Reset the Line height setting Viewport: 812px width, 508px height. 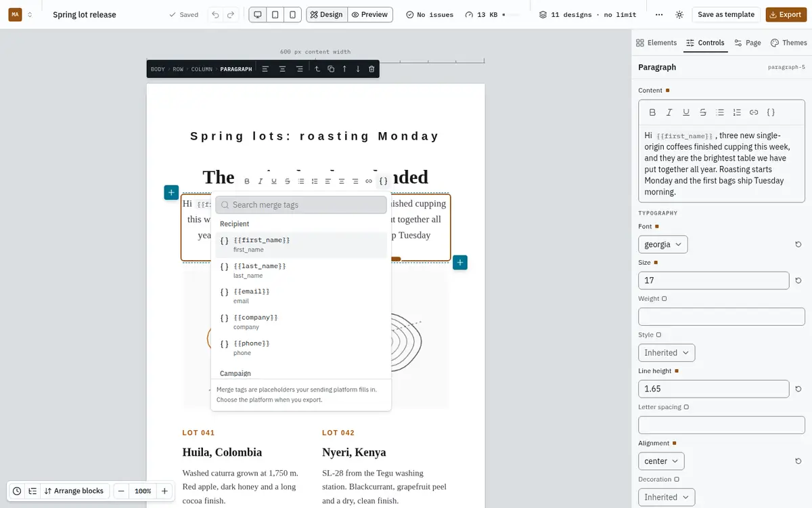798,389
